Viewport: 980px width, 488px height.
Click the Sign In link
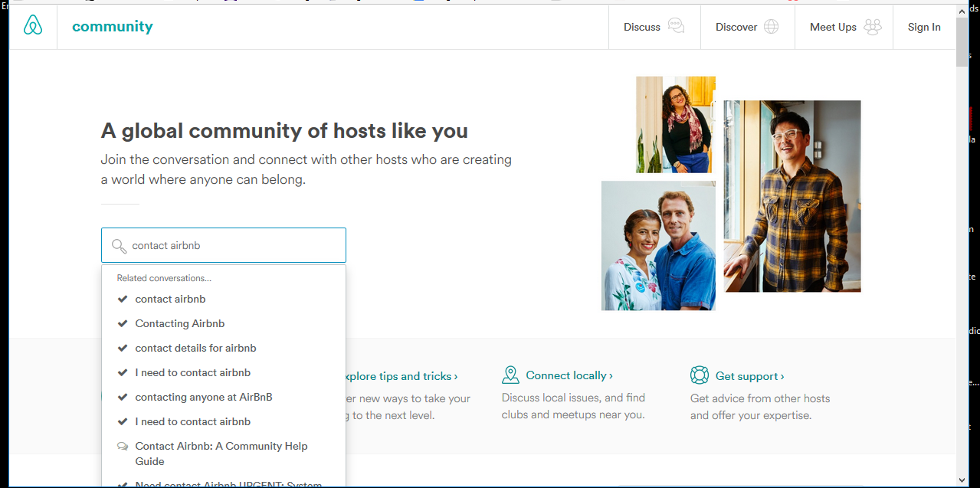924,27
